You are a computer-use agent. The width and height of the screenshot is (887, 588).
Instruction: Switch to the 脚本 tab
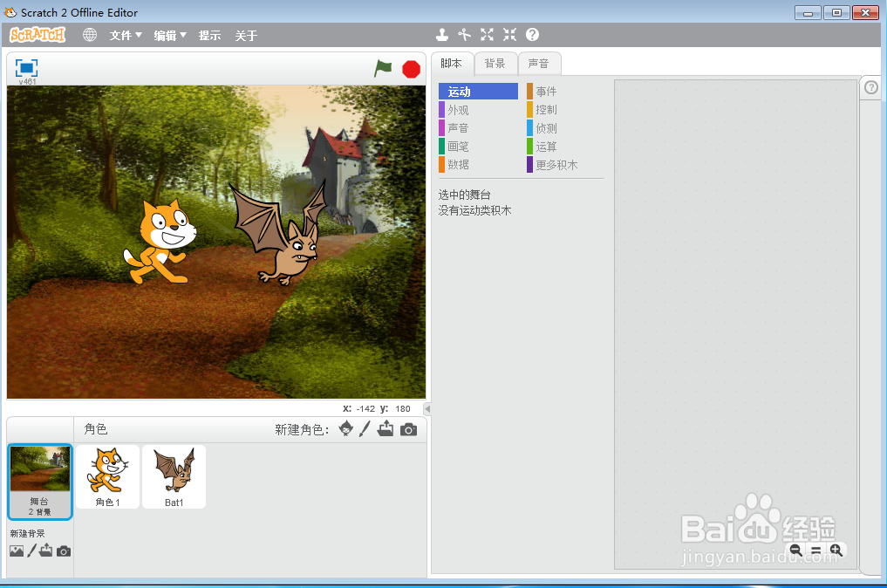tap(452, 64)
